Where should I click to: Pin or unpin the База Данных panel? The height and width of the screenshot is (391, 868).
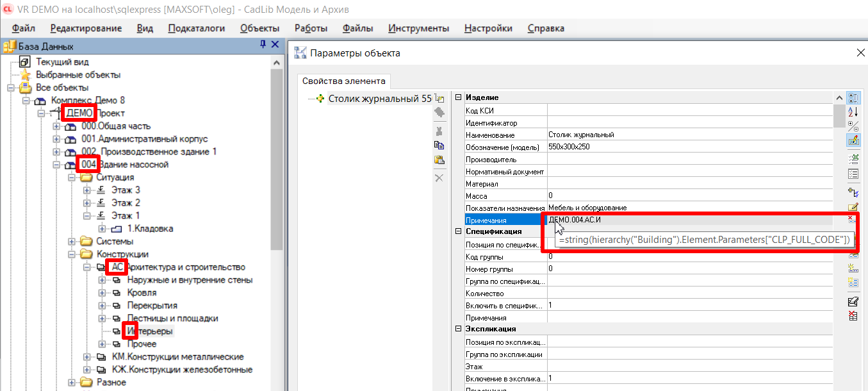click(263, 45)
